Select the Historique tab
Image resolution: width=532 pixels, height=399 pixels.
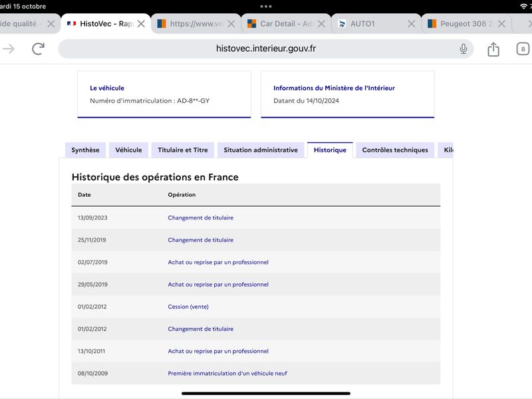330,150
